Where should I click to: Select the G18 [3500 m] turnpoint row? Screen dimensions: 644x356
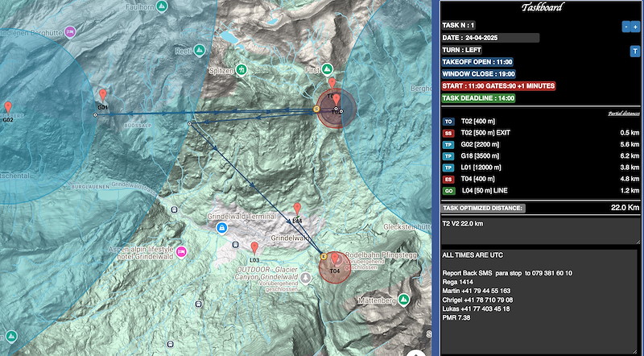(x=541, y=156)
